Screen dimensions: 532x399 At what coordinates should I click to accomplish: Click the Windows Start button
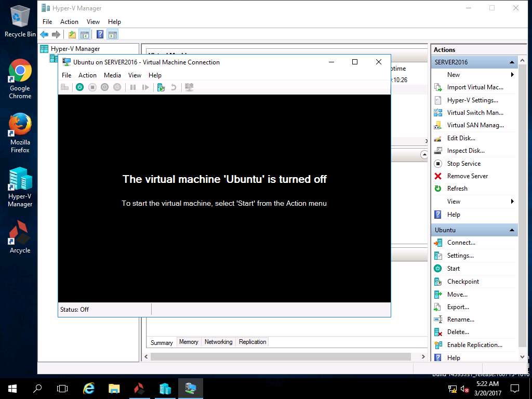[12, 389]
